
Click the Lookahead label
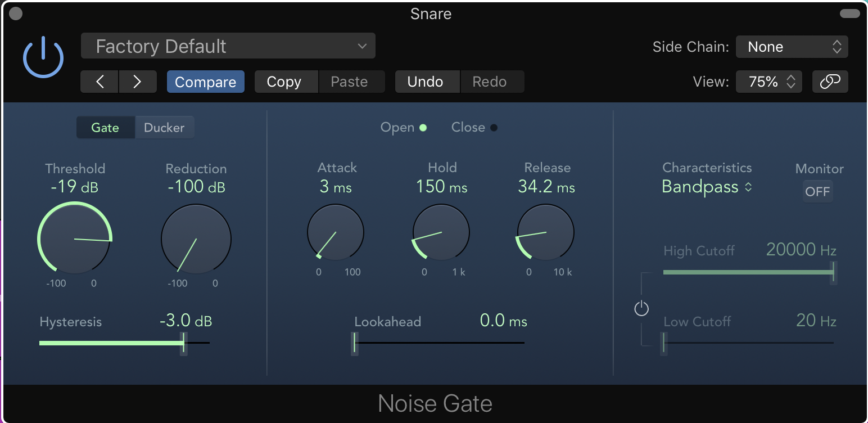[x=388, y=322]
